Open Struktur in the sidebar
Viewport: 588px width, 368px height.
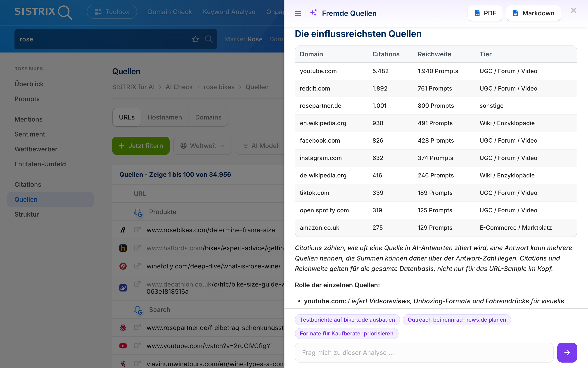26,214
